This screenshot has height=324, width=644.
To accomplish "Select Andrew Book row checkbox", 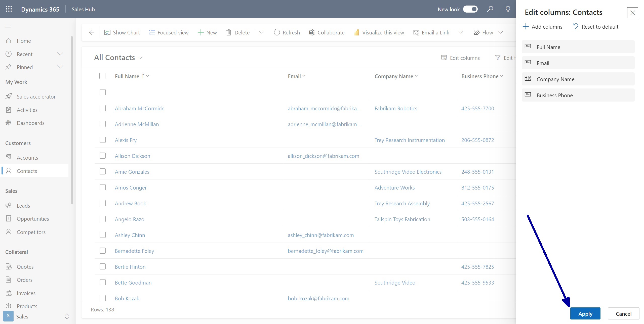I will tap(103, 203).
